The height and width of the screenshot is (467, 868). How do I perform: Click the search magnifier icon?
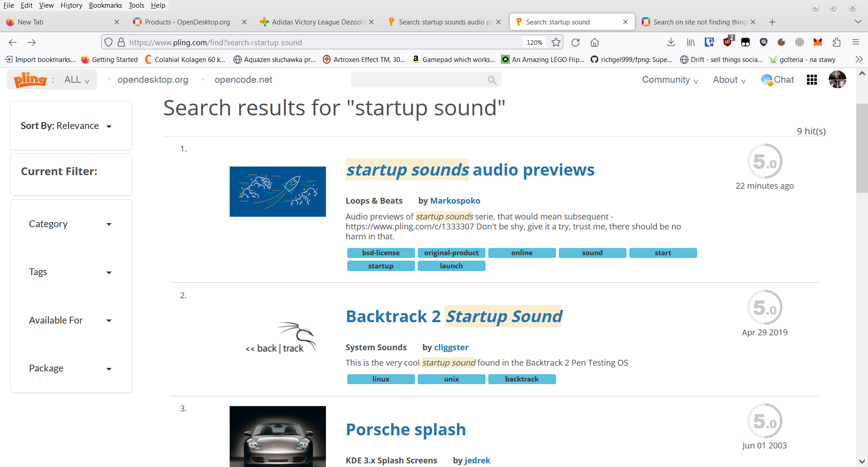tap(492, 80)
